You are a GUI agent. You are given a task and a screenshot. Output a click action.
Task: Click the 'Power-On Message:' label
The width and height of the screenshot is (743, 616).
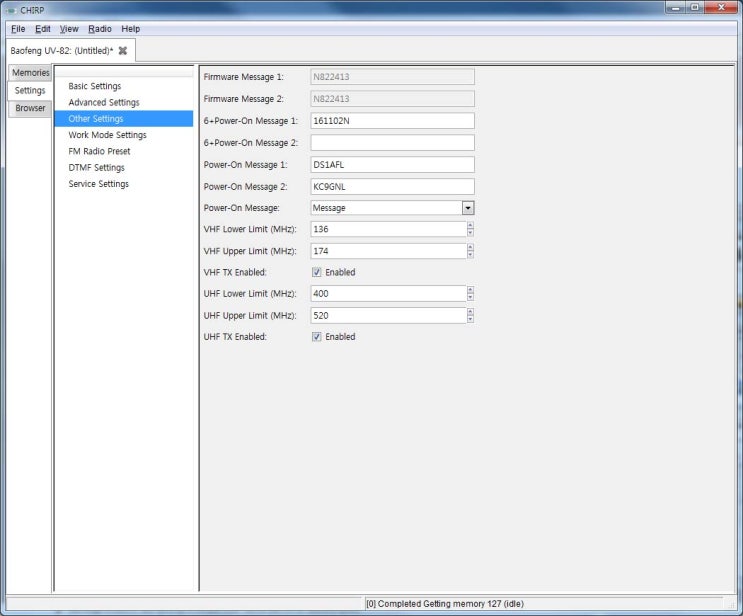coord(241,208)
